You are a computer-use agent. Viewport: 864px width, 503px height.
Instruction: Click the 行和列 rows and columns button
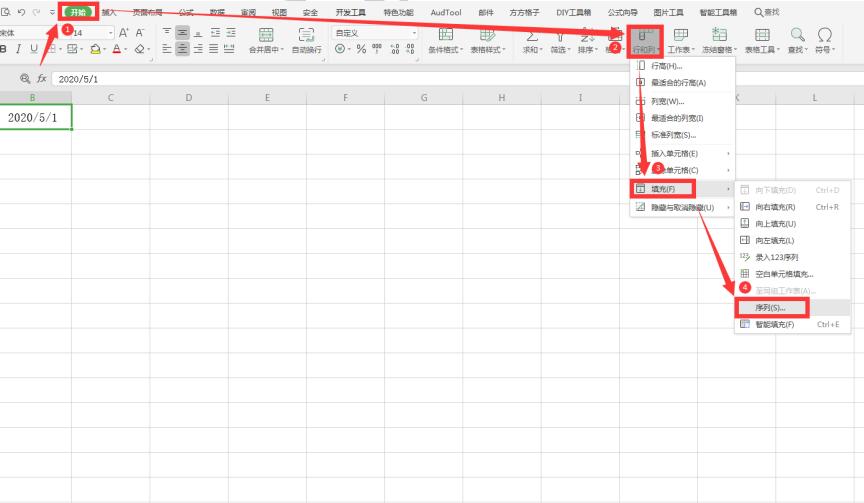(645, 41)
